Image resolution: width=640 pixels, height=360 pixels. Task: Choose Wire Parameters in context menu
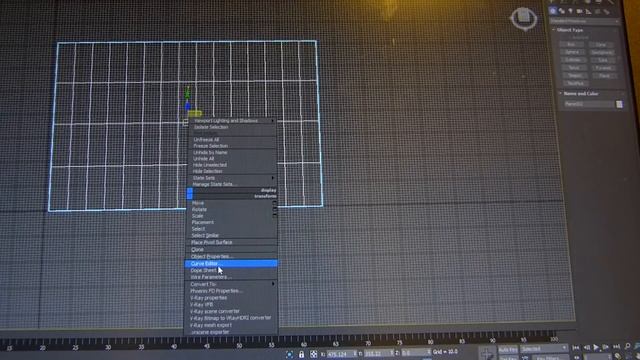click(231, 277)
